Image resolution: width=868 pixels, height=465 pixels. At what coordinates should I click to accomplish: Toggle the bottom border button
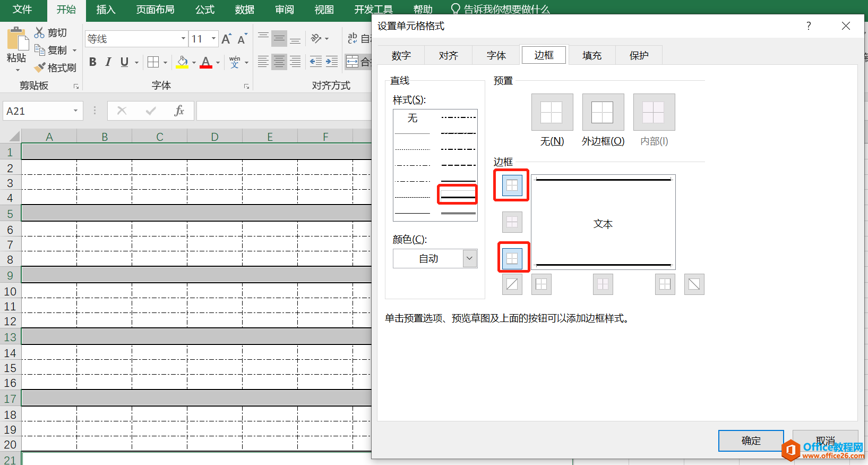coord(512,258)
